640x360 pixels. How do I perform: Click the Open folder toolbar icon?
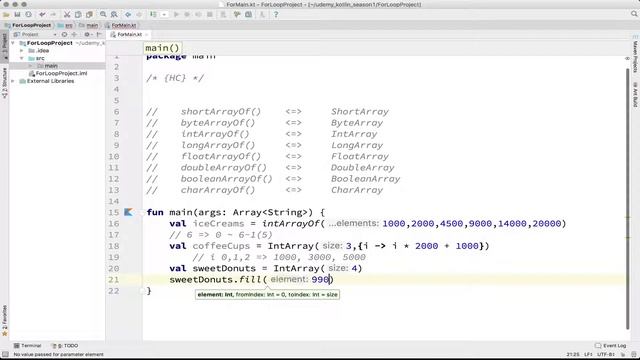tap(6, 15)
